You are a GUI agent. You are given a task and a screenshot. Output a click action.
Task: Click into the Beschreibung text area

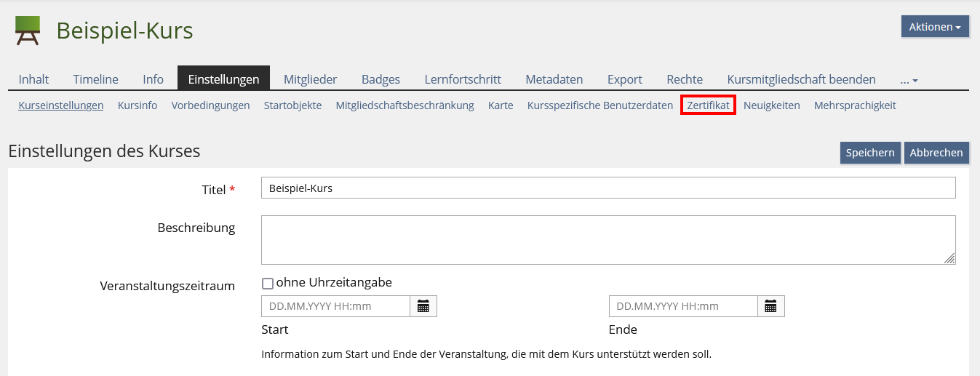click(x=607, y=240)
